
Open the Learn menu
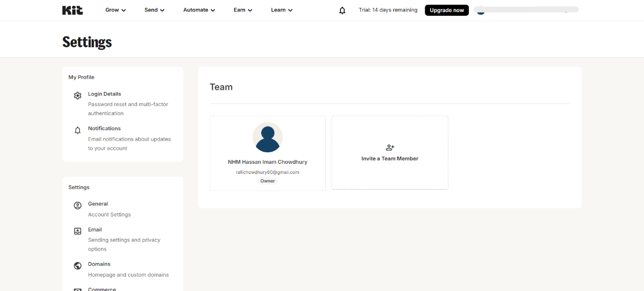(282, 10)
